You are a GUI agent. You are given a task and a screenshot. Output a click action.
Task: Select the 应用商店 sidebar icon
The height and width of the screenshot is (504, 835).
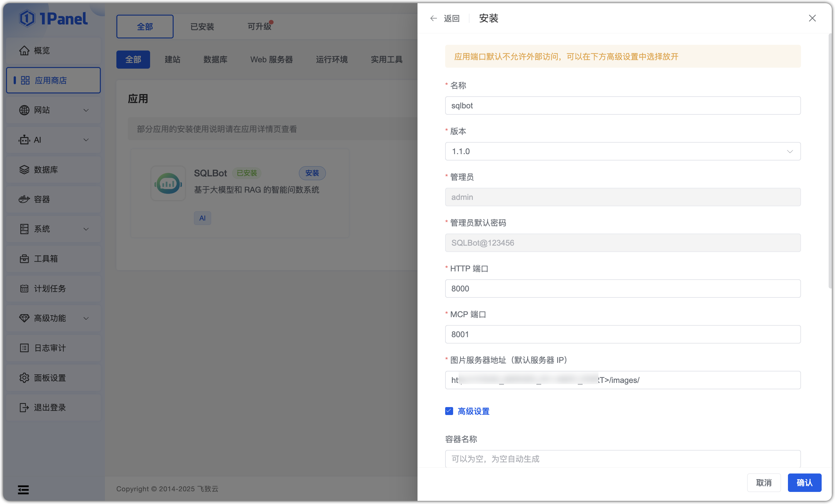(x=25, y=80)
